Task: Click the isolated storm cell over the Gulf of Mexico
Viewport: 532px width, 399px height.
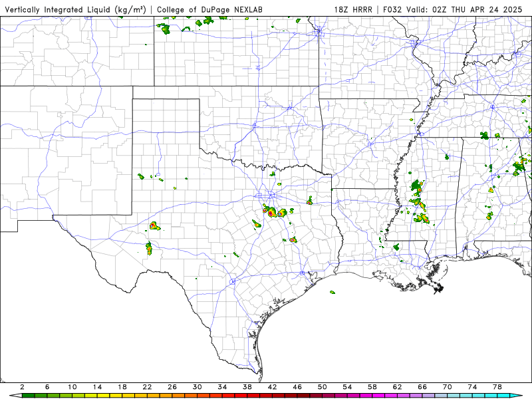Action: pyautogui.click(x=332, y=292)
